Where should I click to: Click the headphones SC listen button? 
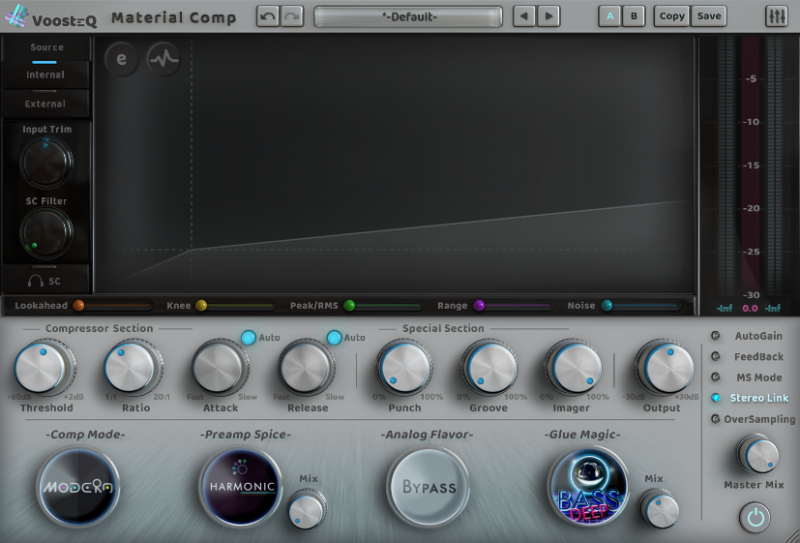pyautogui.click(x=46, y=282)
